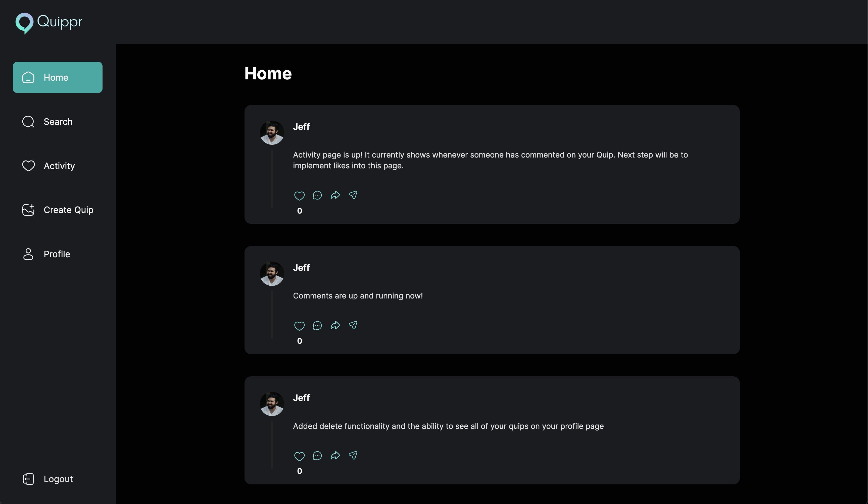Open the Search page from sidebar
The width and height of the screenshot is (868, 504).
(58, 122)
